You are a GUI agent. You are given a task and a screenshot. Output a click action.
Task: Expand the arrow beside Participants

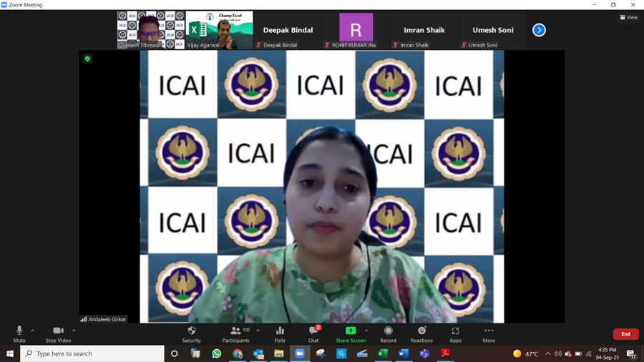[258, 331]
